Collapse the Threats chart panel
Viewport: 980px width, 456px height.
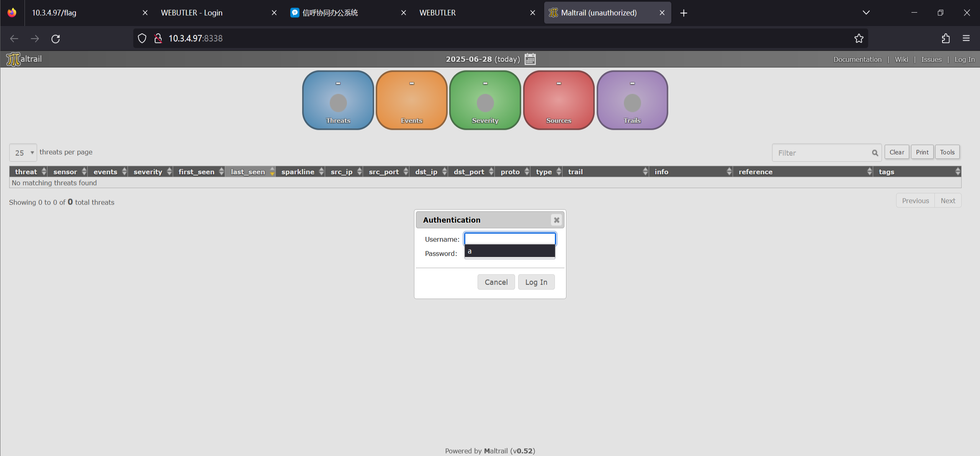pos(338,83)
